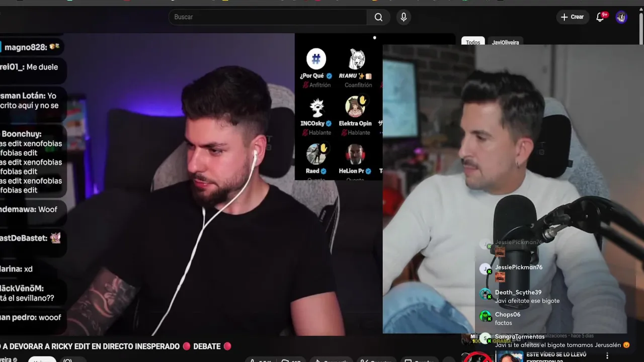Click the three-dot menu on the recommended video
Screen dimensions: 644x362
(x=607, y=356)
